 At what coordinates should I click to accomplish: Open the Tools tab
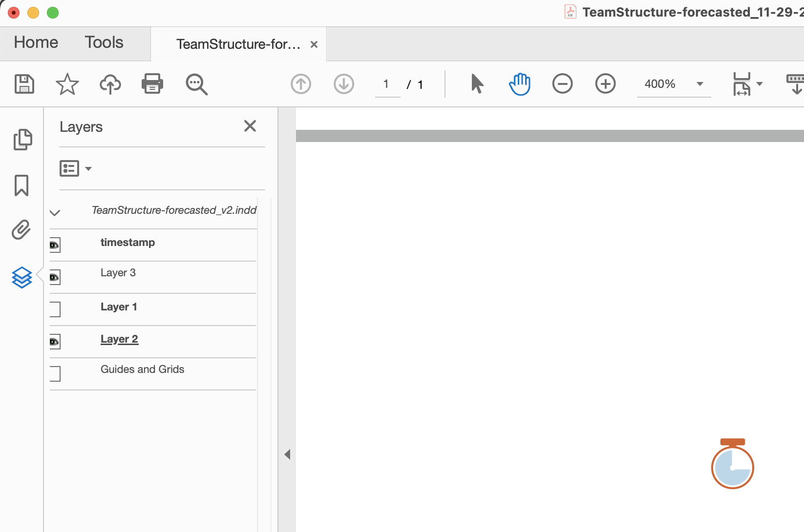(104, 42)
